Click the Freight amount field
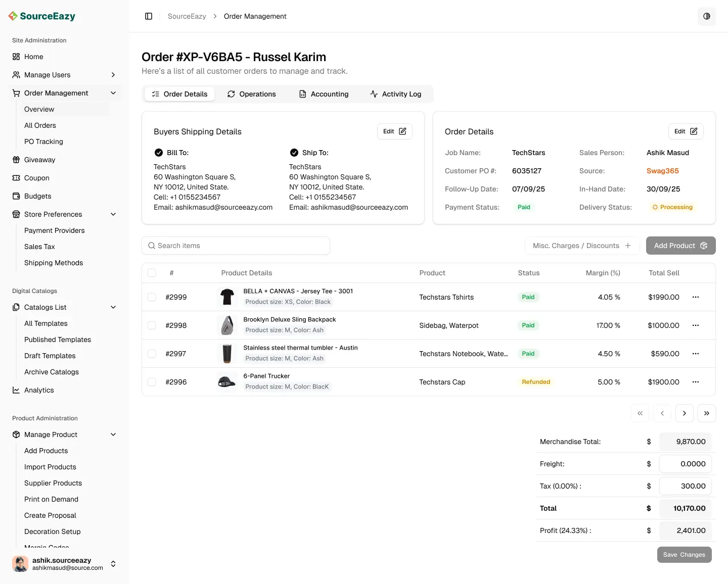Image resolution: width=728 pixels, height=584 pixels. point(686,464)
